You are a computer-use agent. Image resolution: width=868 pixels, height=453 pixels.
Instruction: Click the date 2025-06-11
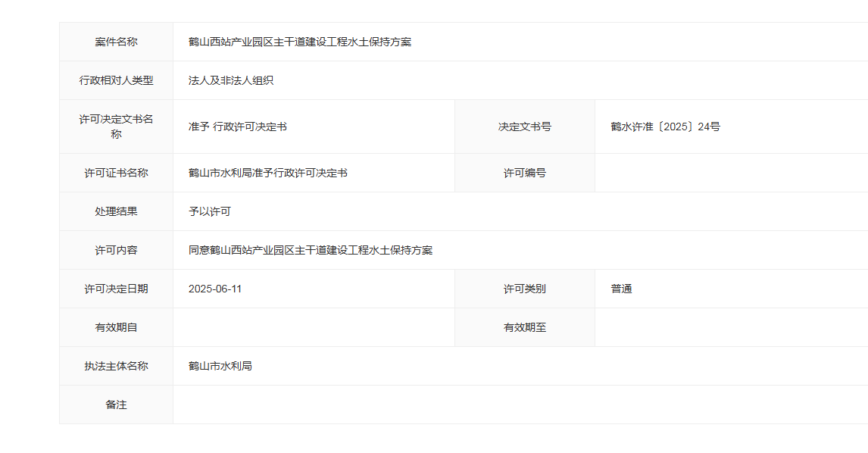(x=216, y=289)
